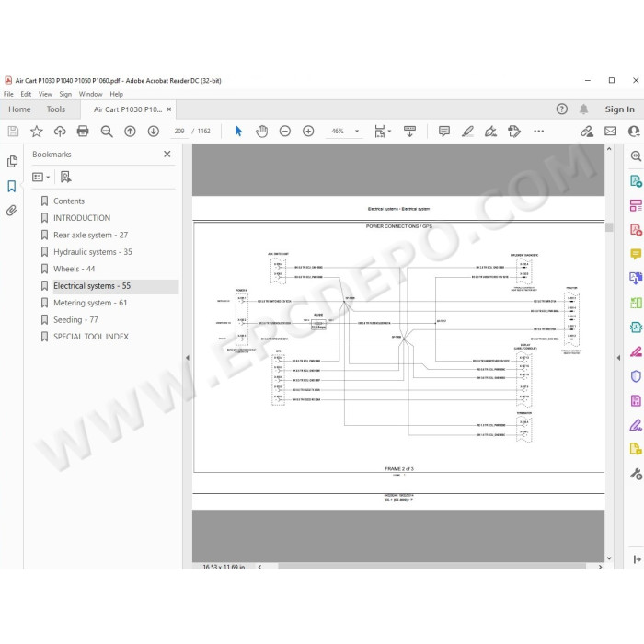The image size is (644, 644).
Task: Add document to starred with star icon
Action: [37, 131]
